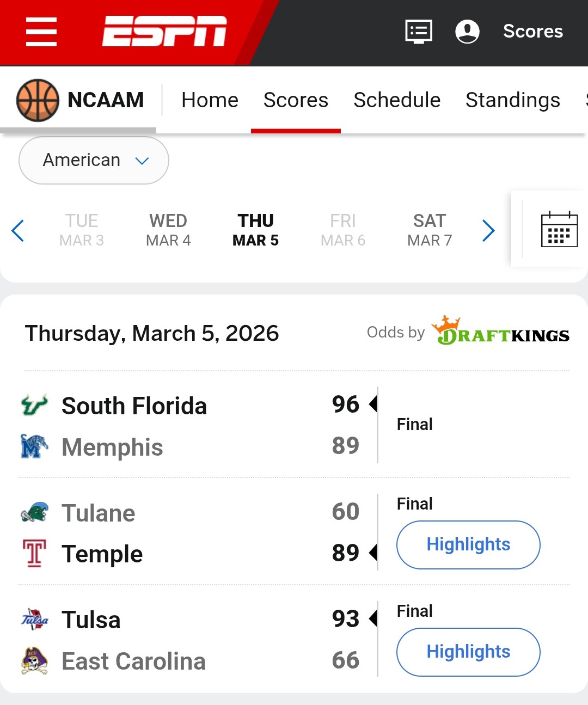
Task: Click the South Florida team logo
Action: pyautogui.click(x=34, y=406)
